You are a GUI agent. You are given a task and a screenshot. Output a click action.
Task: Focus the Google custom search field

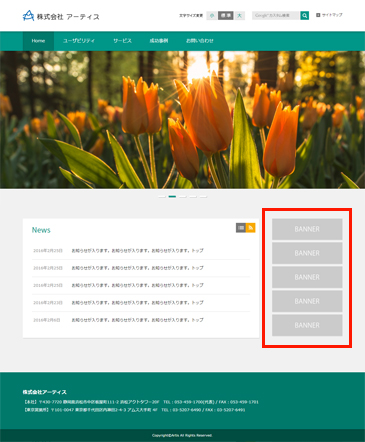[x=276, y=15]
